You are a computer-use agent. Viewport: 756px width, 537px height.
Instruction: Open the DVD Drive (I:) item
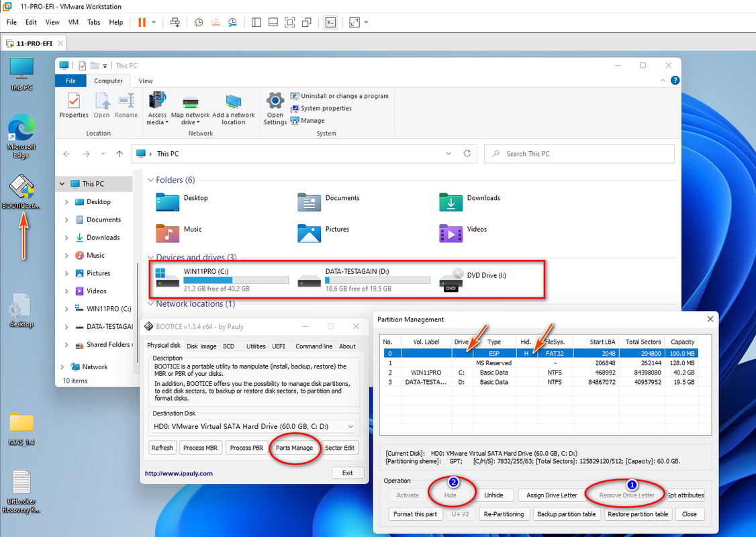[473, 279]
